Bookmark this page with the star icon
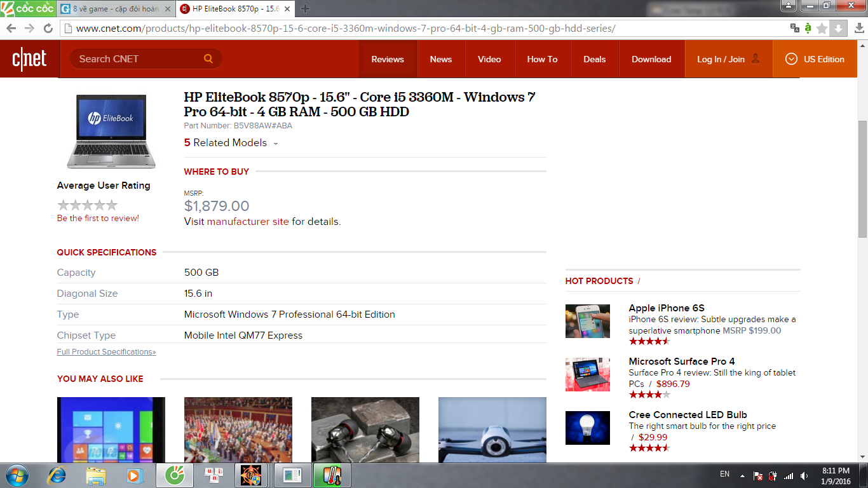 coord(822,29)
